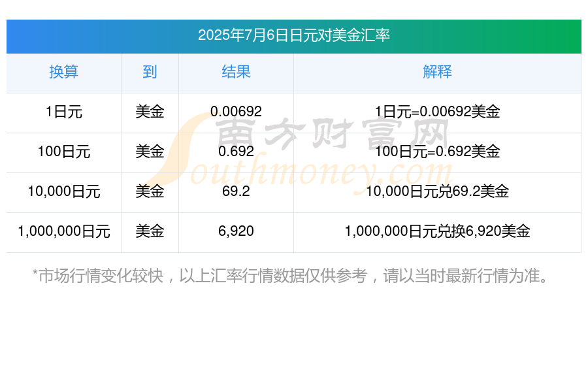Select the '换算' column header
The image size is (588, 392).
(x=64, y=72)
